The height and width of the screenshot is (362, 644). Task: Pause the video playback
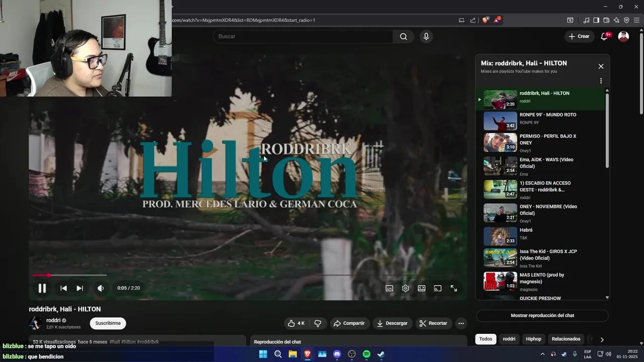tap(42, 288)
